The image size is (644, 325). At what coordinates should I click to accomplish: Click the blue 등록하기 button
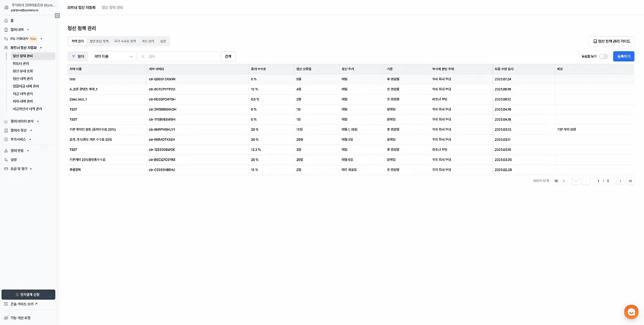click(x=623, y=56)
